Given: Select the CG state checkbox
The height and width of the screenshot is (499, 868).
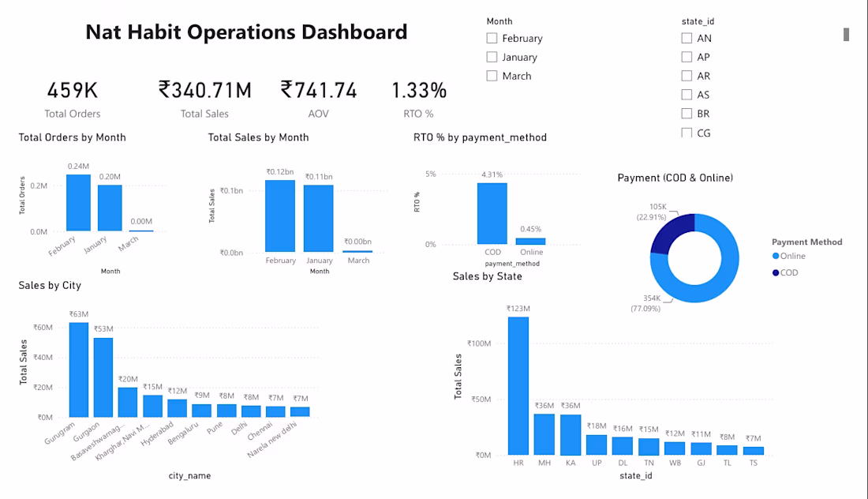Looking at the screenshot, I should coord(687,133).
